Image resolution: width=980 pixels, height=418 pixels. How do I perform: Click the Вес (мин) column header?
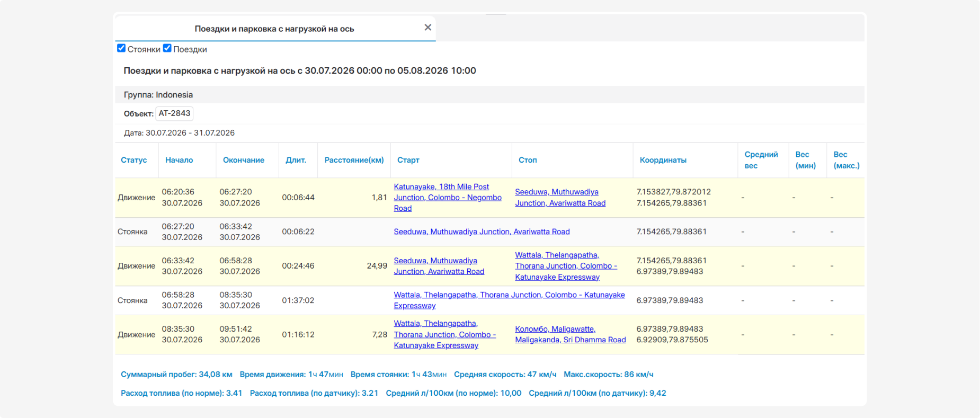(806, 160)
